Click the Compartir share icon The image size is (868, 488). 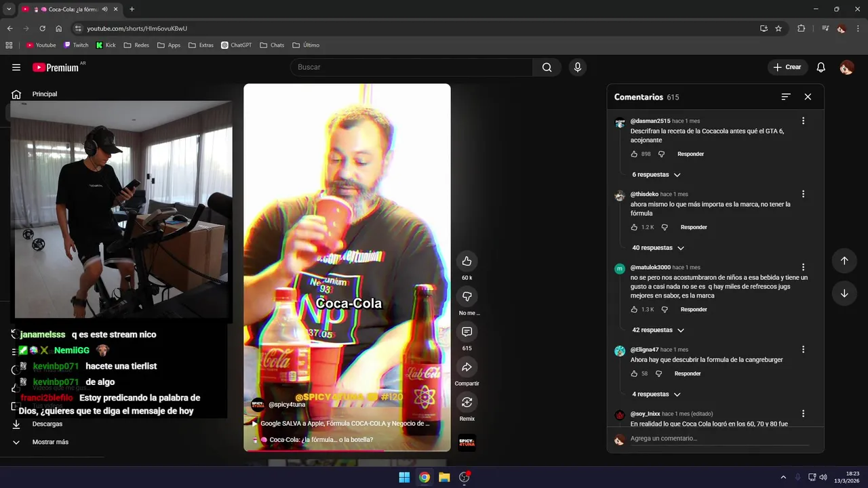pos(467,367)
